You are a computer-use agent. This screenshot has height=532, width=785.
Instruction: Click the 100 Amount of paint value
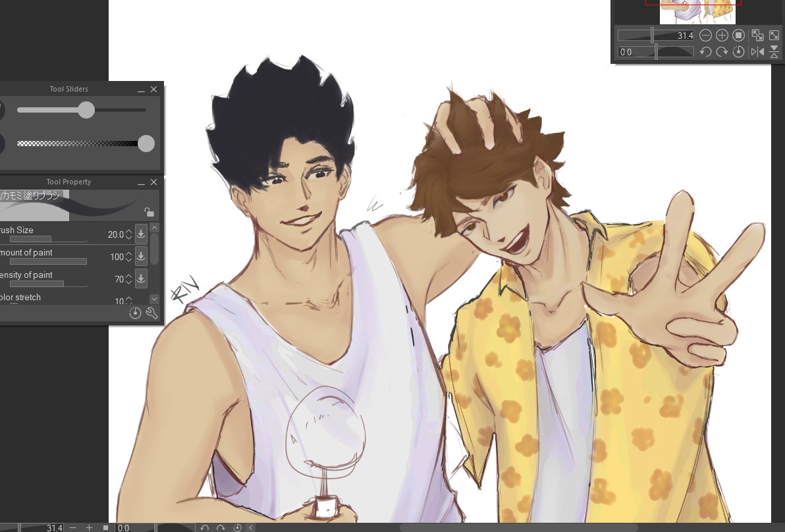click(117, 257)
